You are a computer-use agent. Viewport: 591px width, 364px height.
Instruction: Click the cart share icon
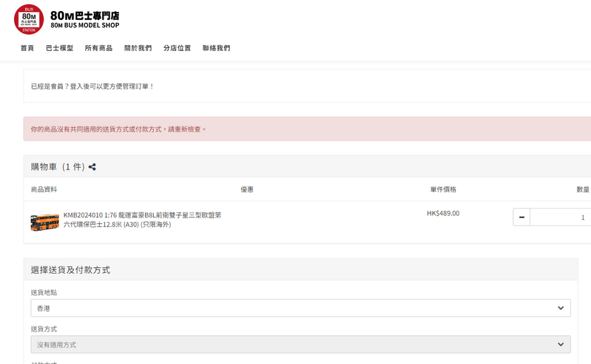pyautogui.click(x=92, y=167)
